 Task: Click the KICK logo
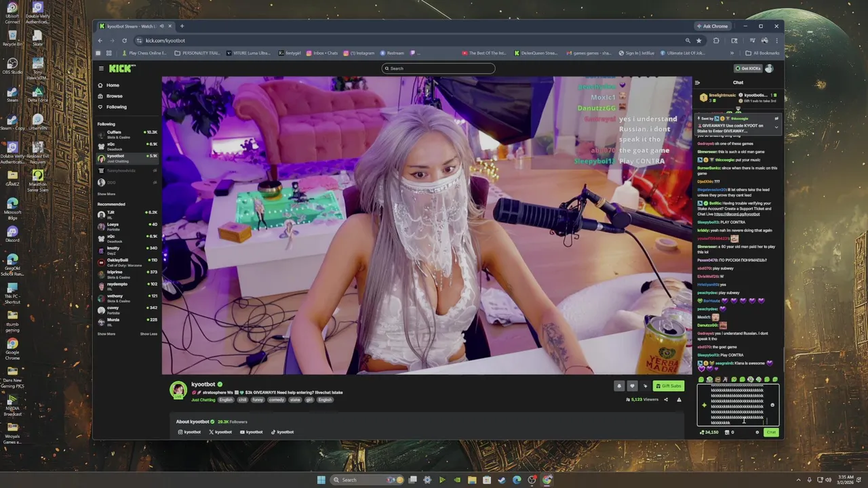point(122,68)
